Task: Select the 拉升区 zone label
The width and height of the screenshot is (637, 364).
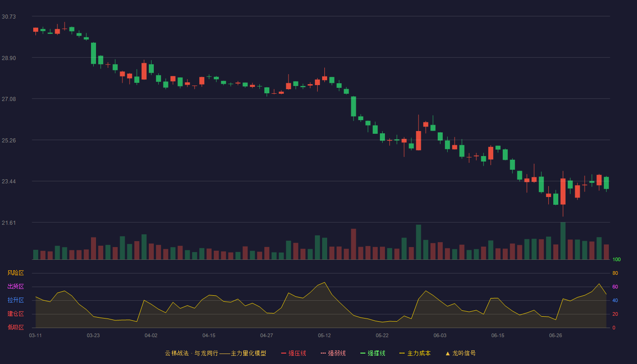Action: pos(15,300)
